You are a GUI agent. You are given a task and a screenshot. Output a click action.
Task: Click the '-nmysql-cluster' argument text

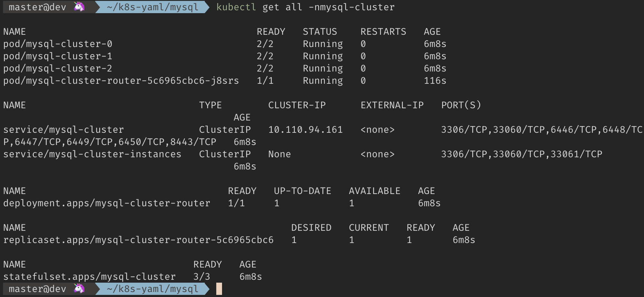351,7
